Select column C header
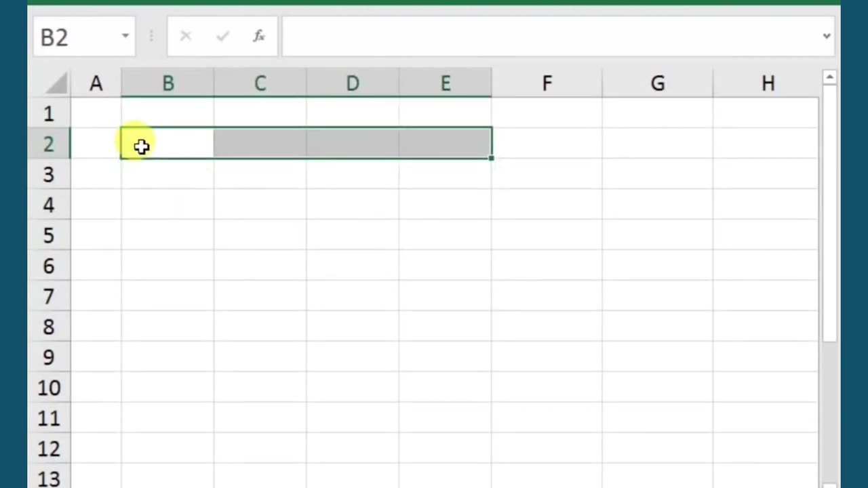Image resolution: width=868 pixels, height=488 pixels. point(260,83)
